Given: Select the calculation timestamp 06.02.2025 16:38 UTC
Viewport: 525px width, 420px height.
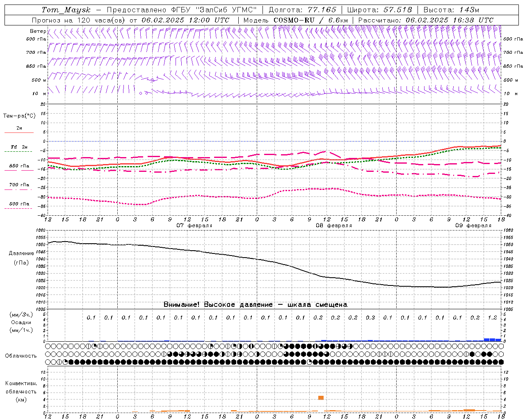Looking at the screenshot, I should tap(450, 20).
